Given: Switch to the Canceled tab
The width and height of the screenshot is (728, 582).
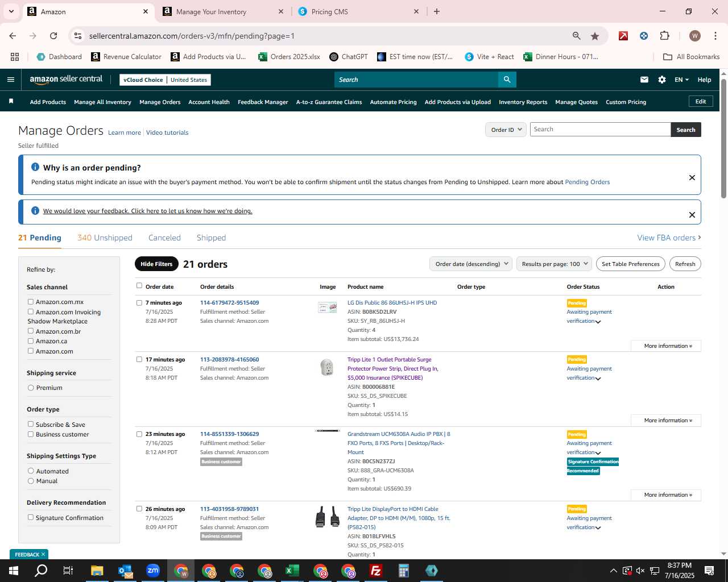Looking at the screenshot, I should click(164, 238).
